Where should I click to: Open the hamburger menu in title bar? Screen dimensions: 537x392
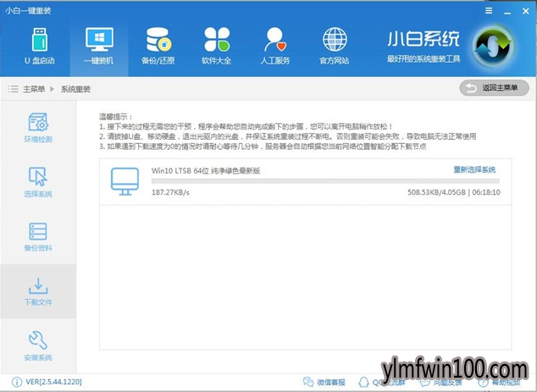point(489,11)
